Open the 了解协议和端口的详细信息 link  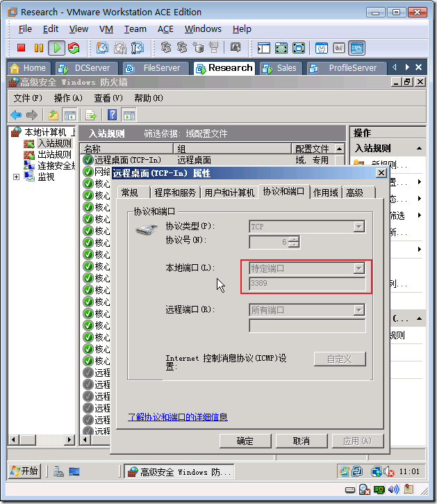pyautogui.click(x=177, y=417)
